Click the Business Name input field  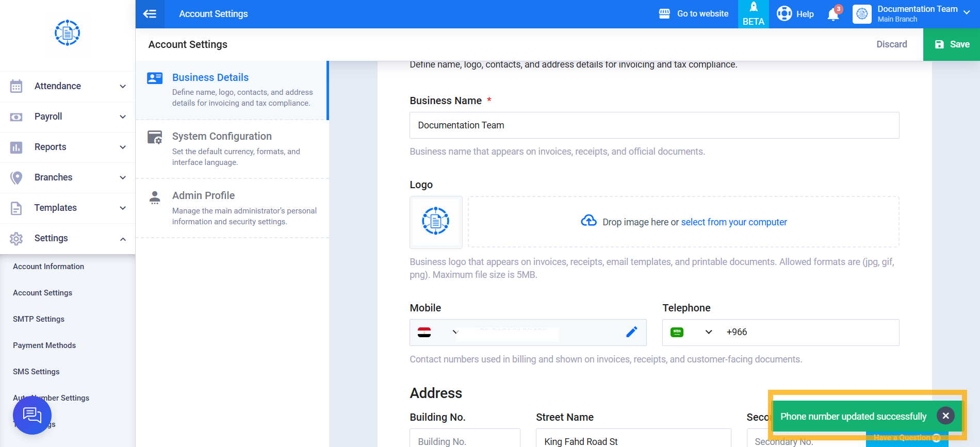click(654, 125)
